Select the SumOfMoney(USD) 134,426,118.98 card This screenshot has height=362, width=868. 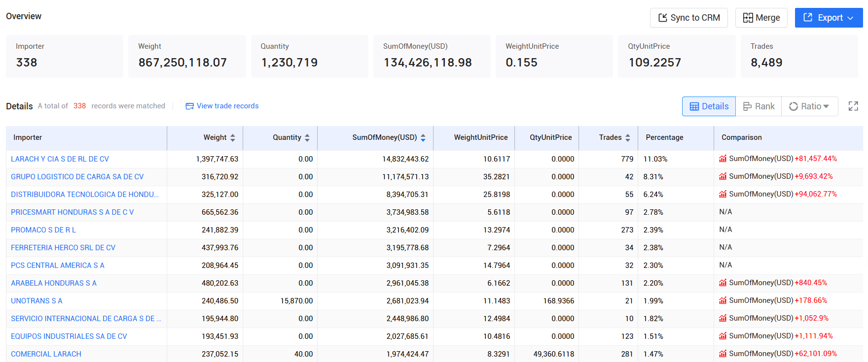432,56
